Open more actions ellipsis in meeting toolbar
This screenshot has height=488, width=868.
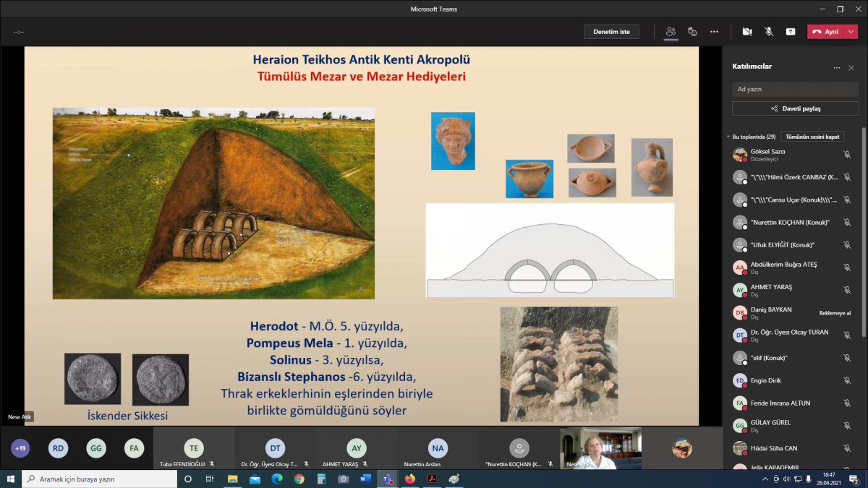715,32
